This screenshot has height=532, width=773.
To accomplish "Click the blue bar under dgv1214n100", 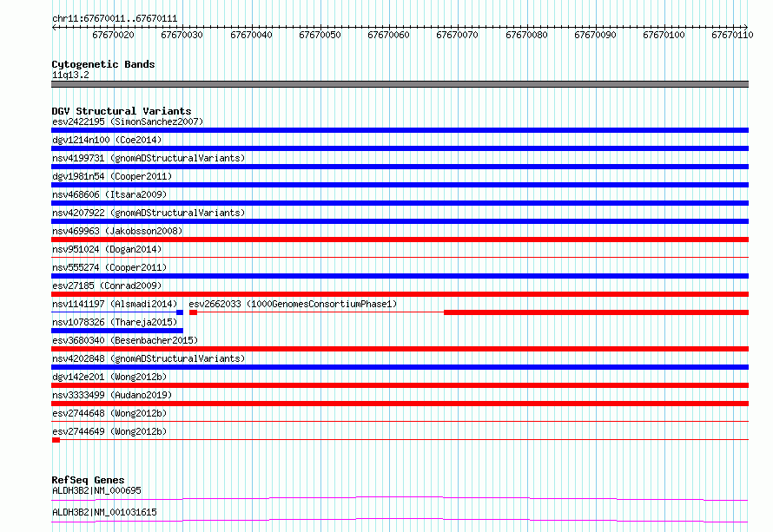I will click(400, 148).
